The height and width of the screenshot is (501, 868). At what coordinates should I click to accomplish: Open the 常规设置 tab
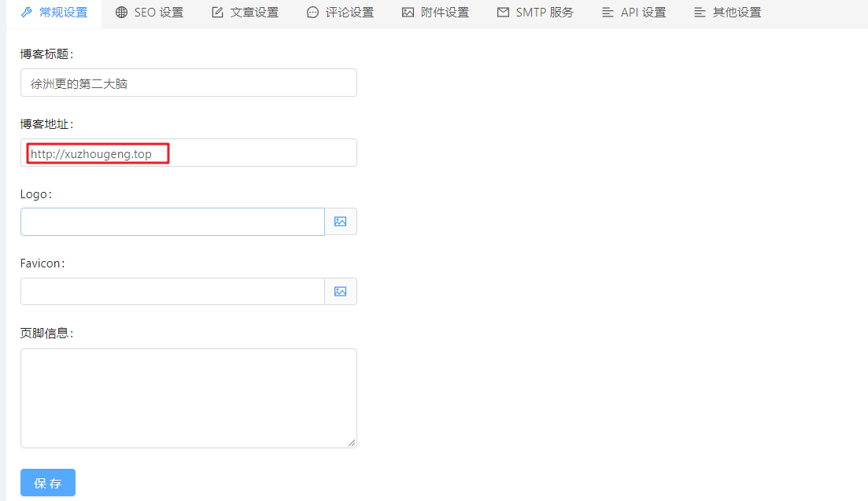pos(54,12)
